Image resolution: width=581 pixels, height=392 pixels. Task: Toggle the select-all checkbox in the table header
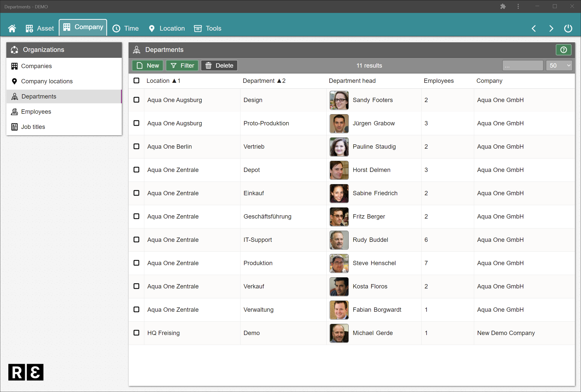[136, 81]
